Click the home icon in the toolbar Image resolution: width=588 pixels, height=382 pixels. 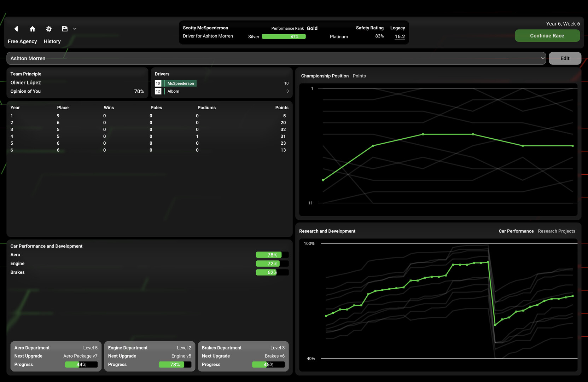coord(32,29)
